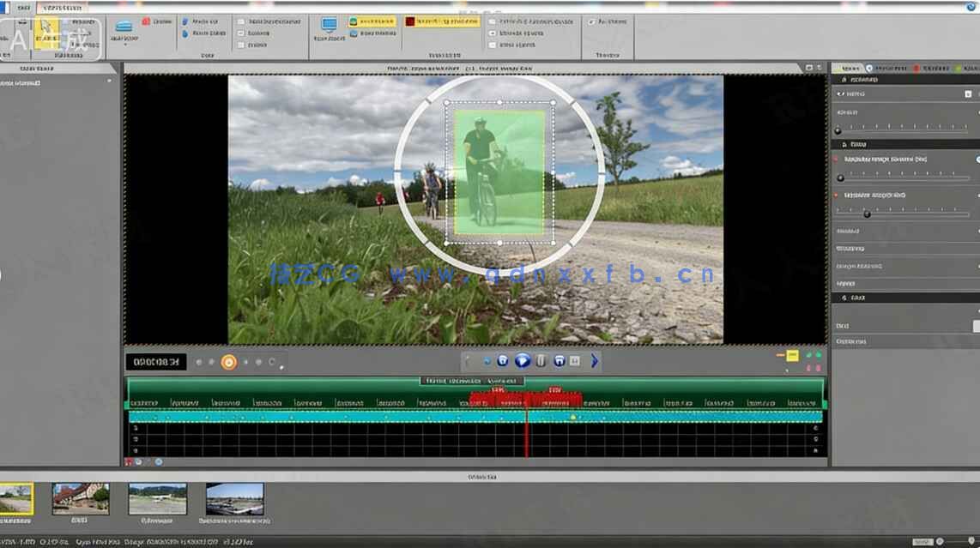Screen dimensions: 980x548
Task: Toggle the checked checkbox at the ribbon's right end
Action: click(591, 21)
